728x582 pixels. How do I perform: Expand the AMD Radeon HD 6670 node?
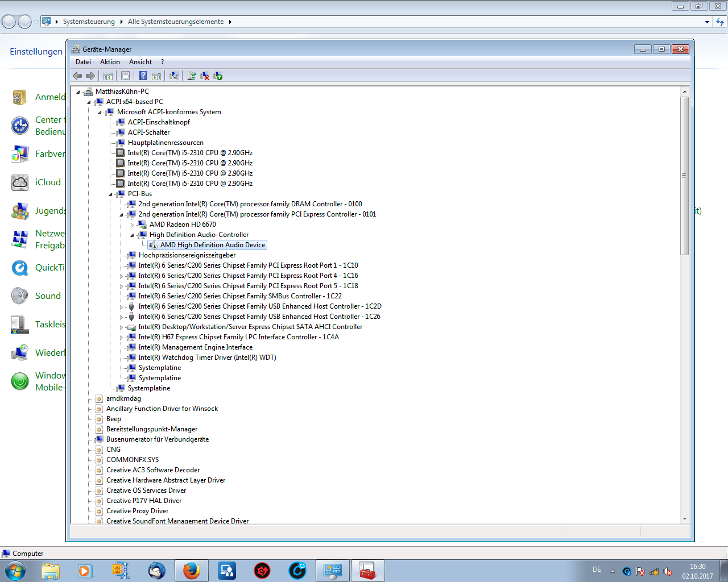[133, 225]
